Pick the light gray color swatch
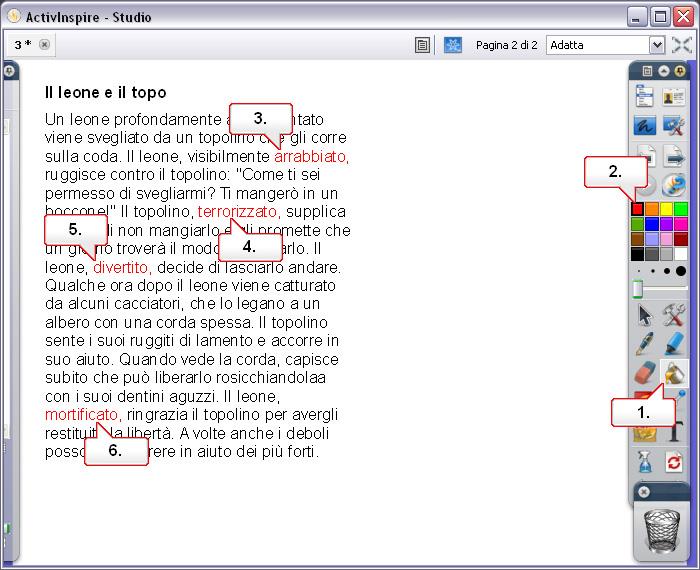Viewport: 700px width, 570px height. pyautogui.click(x=667, y=254)
